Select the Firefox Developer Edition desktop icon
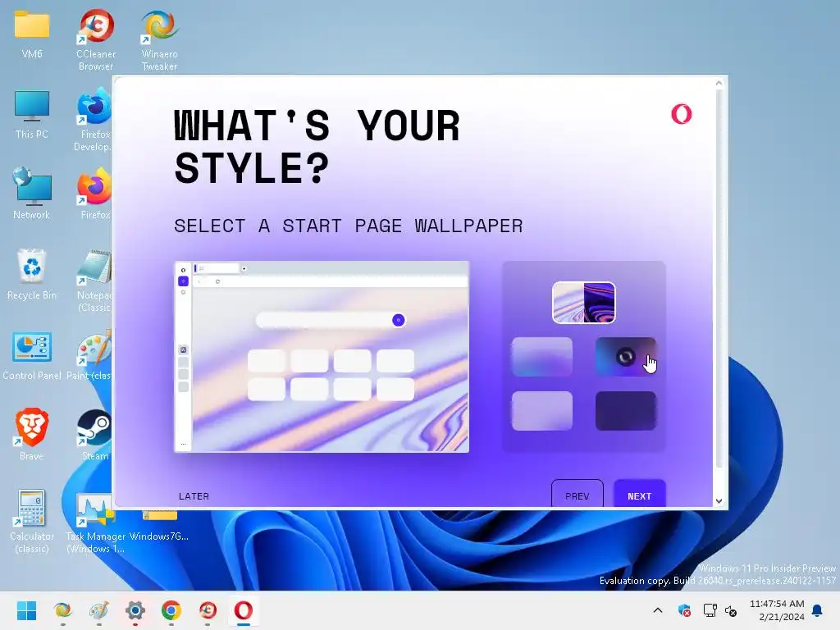This screenshot has height=630, width=840. click(x=94, y=121)
